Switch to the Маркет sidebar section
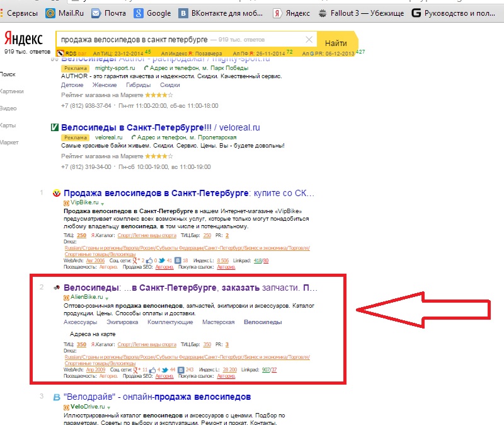This screenshot has height=425, width=504. [x=9, y=143]
